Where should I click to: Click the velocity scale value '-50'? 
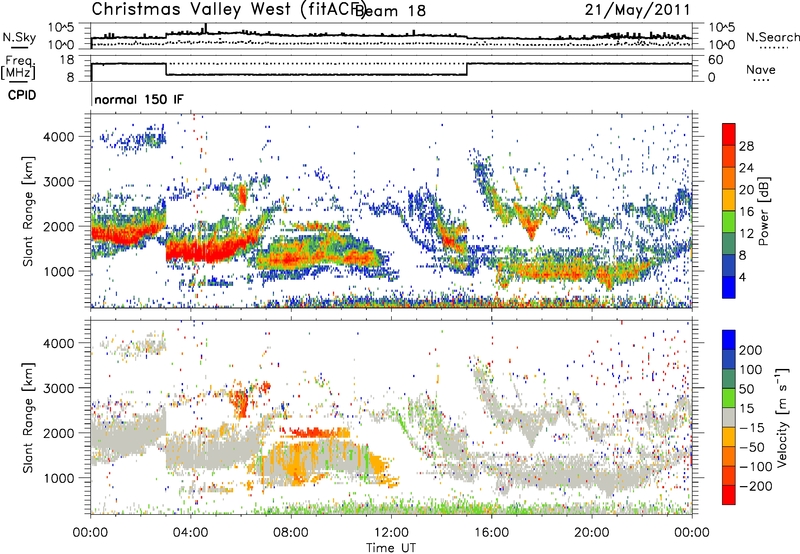752,447
